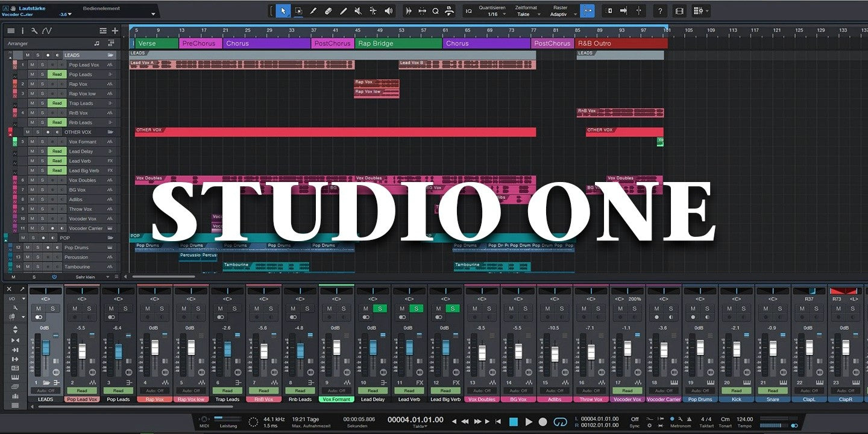Open the help question mark icon
The height and width of the screenshot is (434, 868).
660,11
